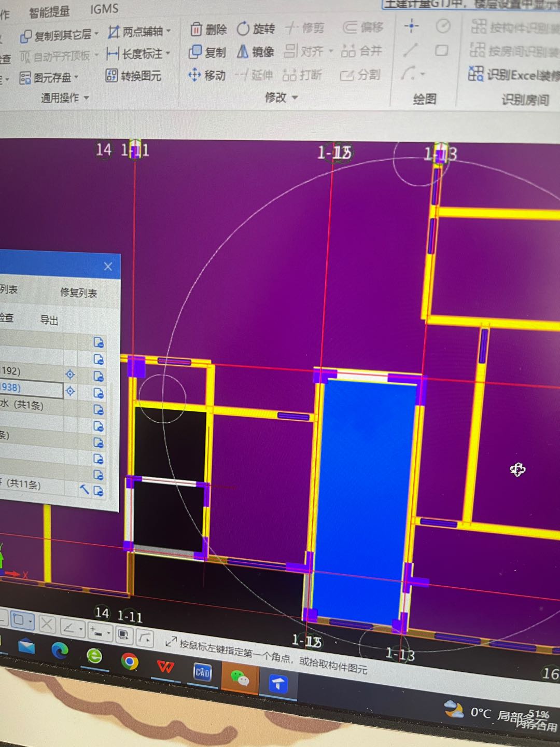Click the cross-select X button in bottom toolbar

[x=47, y=624]
